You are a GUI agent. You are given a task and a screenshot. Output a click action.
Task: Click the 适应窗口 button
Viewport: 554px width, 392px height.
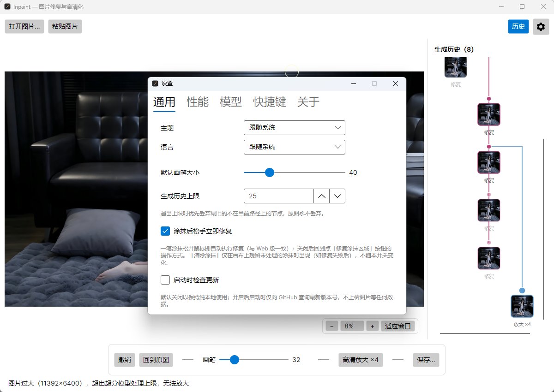(x=398, y=326)
